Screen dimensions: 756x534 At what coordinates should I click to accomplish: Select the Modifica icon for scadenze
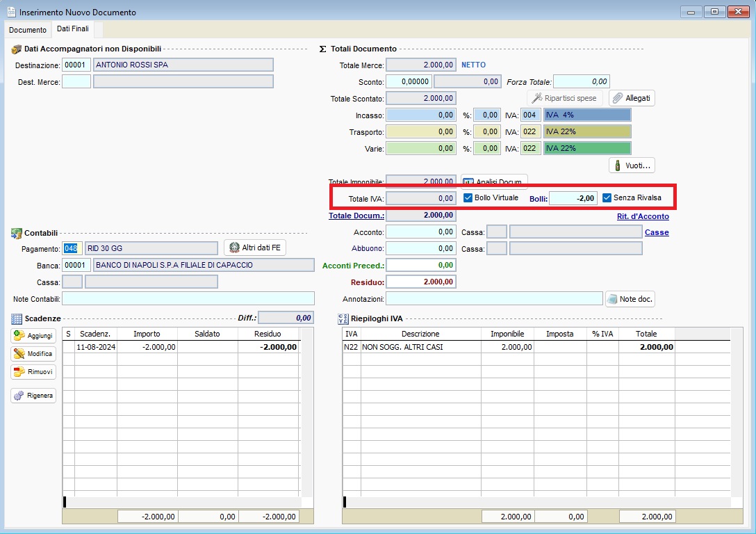tap(32, 355)
